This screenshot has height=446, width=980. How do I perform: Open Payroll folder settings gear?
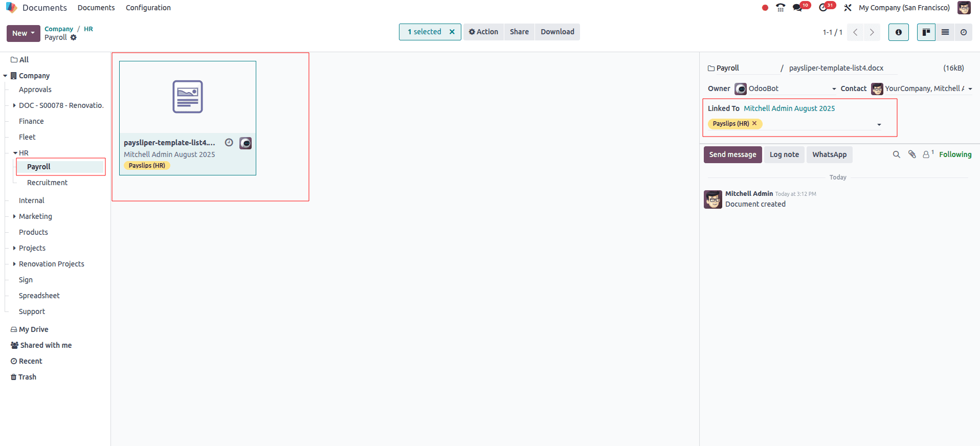[x=74, y=37]
